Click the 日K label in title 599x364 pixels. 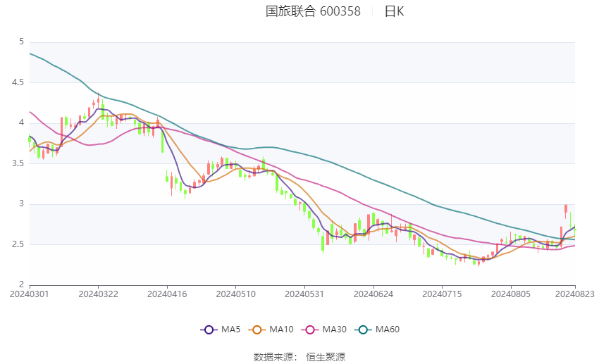pyautogui.click(x=394, y=11)
